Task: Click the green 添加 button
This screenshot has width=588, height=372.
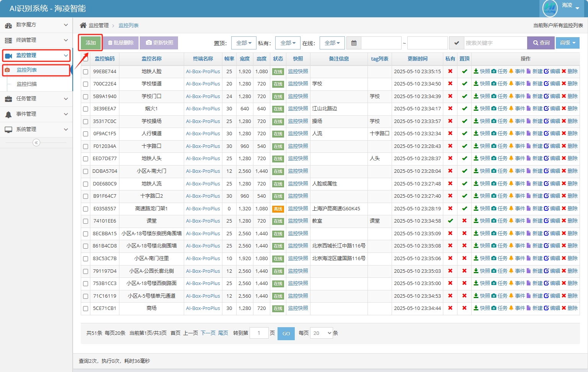Action: point(91,43)
